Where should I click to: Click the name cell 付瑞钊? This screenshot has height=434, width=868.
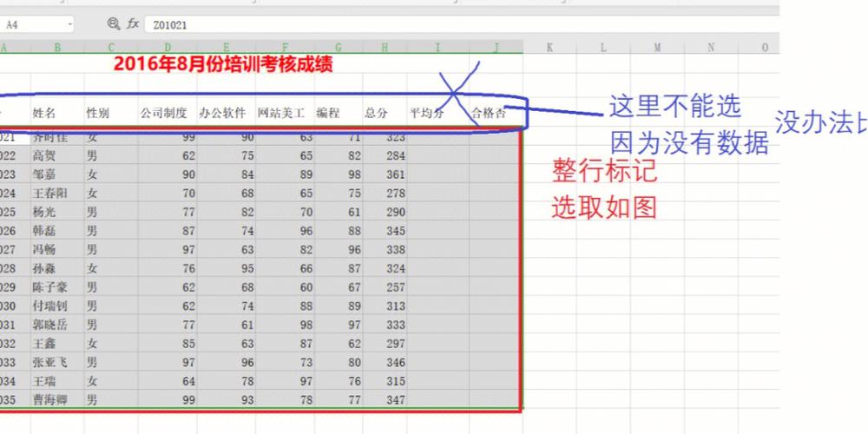pos(57,306)
